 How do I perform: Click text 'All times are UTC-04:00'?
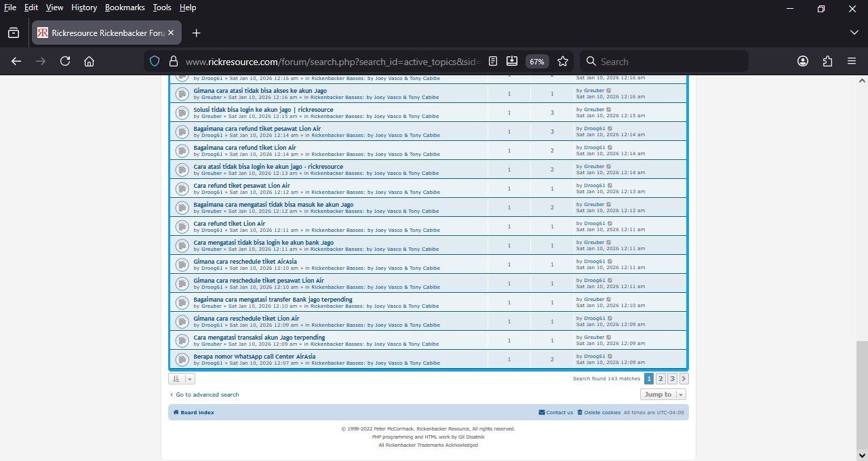654,412
